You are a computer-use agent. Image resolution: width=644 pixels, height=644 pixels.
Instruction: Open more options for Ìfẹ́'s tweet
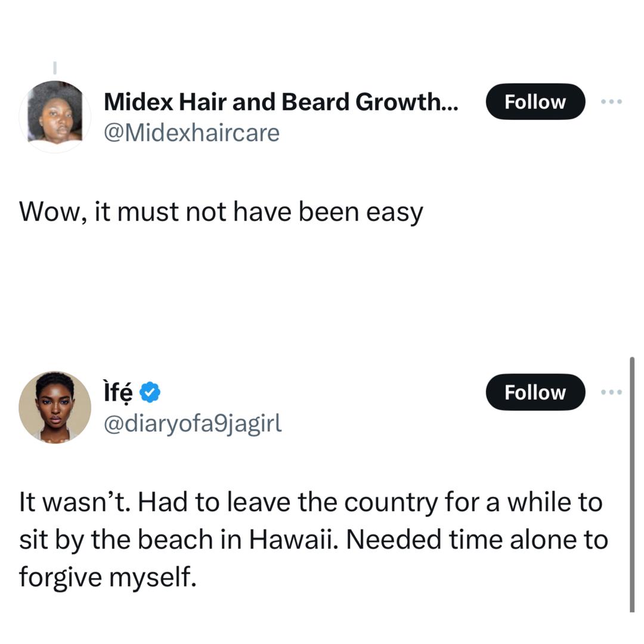point(611,392)
